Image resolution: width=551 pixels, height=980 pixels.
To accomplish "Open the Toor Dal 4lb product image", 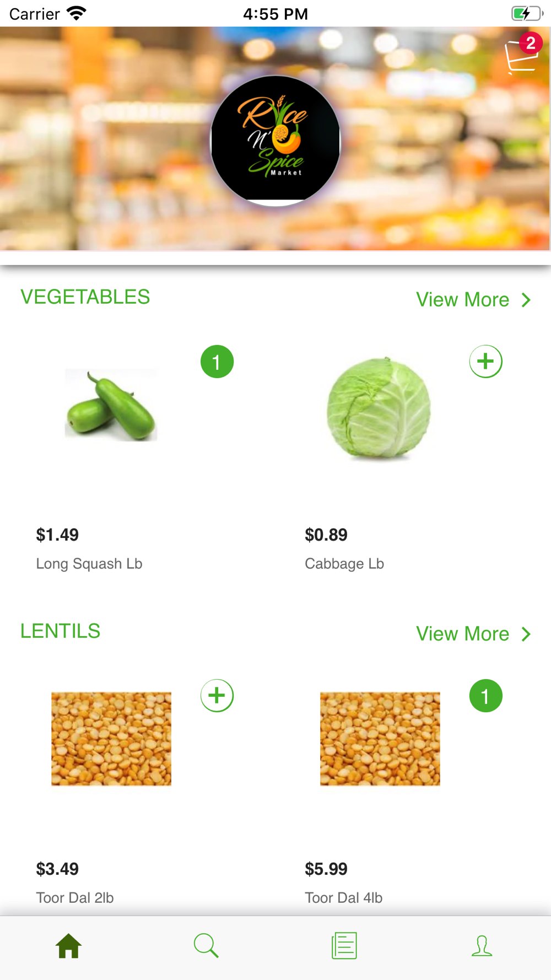I will coord(380,739).
